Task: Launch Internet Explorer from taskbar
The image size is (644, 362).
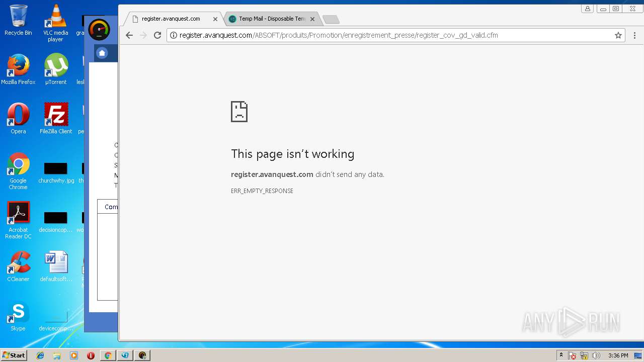Action: (40, 355)
